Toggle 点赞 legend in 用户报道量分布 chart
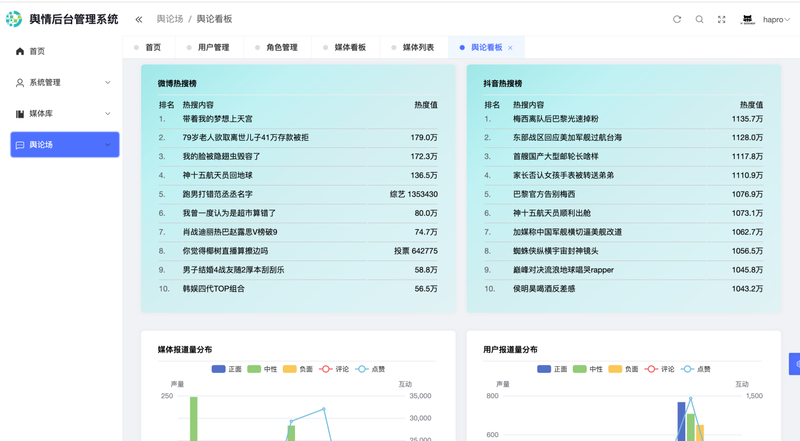 point(696,369)
